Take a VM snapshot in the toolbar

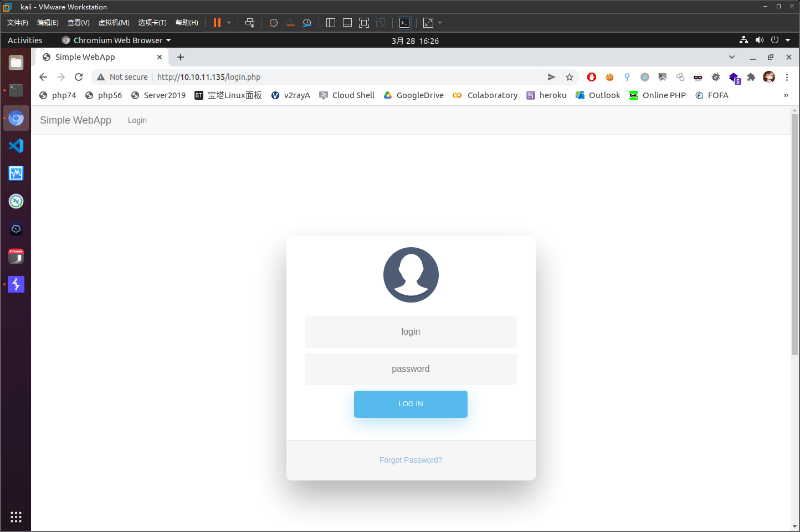[x=273, y=23]
